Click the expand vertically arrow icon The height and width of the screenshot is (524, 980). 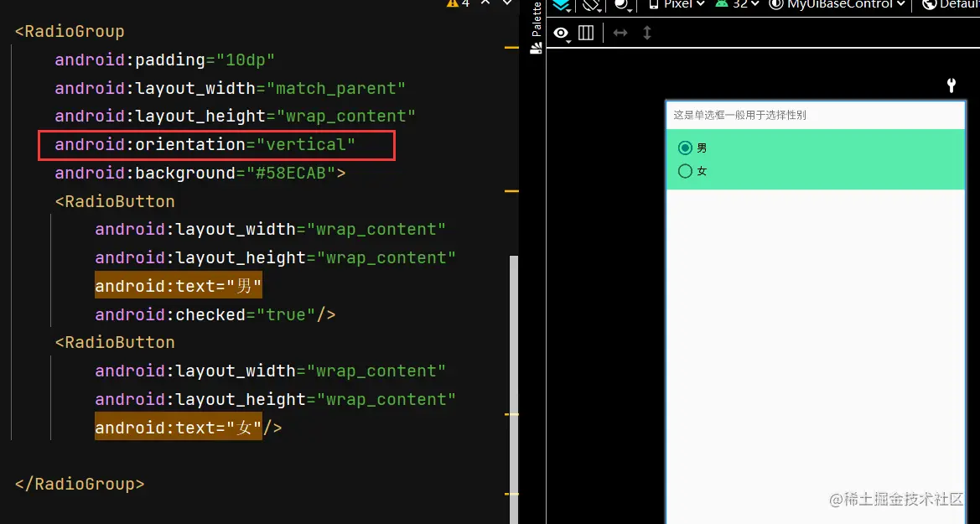[x=647, y=33]
